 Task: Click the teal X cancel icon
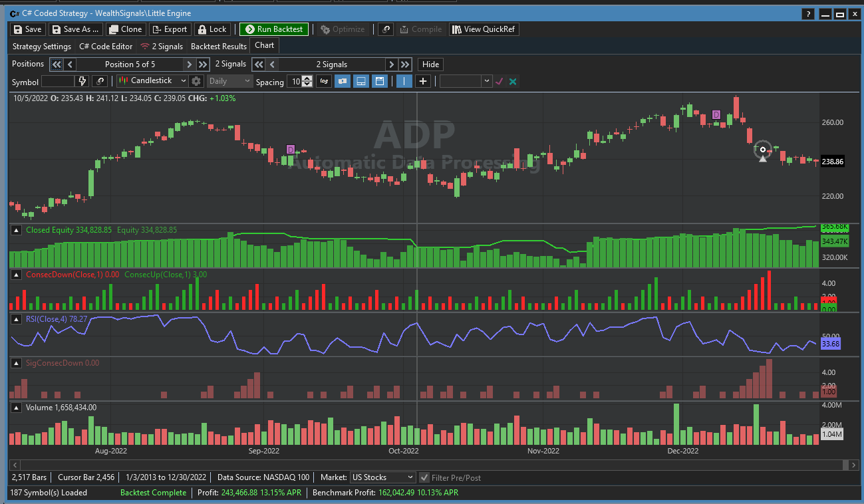pyautogui.click(x=513, y=81)
